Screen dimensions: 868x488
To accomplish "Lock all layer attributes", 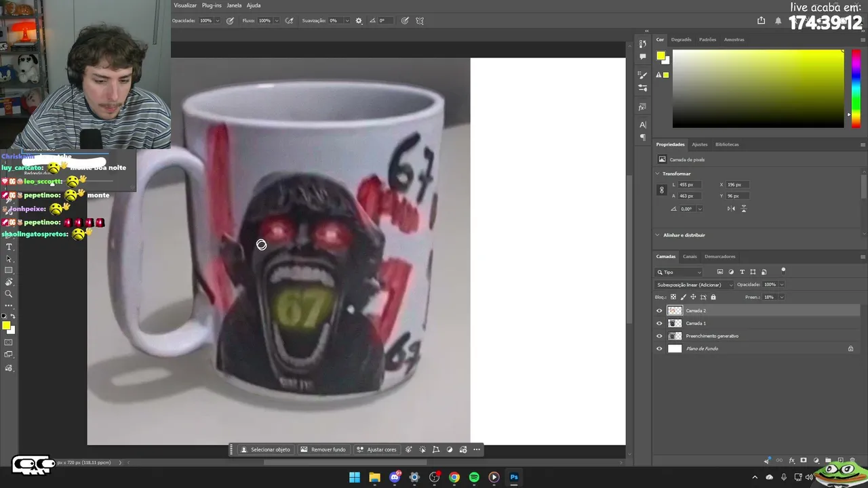I will pyautogui.click(x=713, y=297).
